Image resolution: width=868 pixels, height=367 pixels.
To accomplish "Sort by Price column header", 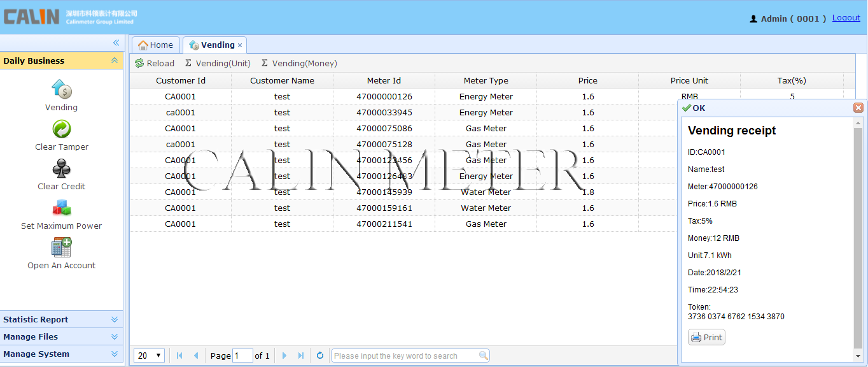I will [588, 80].
